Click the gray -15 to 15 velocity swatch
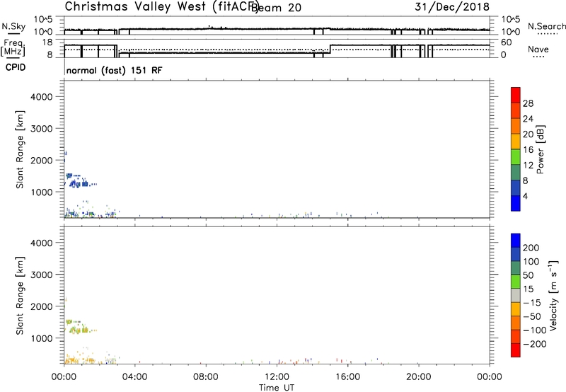 516,296
